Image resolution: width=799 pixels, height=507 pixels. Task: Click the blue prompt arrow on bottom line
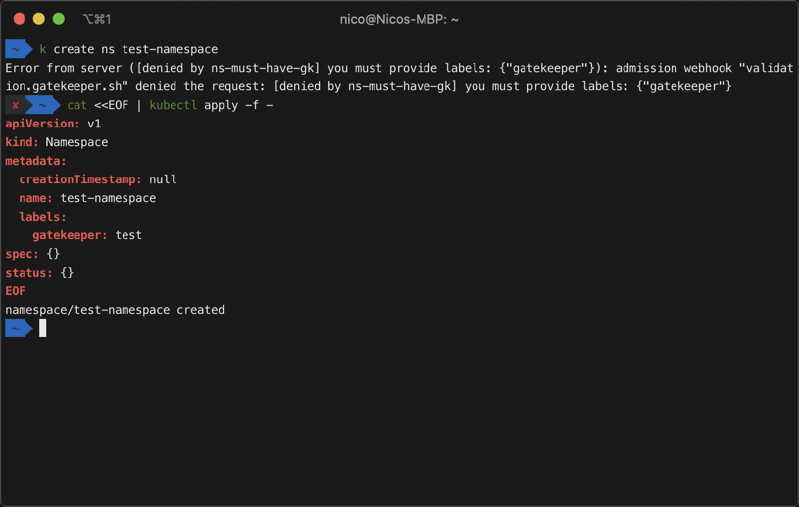[x=17, y=328]
